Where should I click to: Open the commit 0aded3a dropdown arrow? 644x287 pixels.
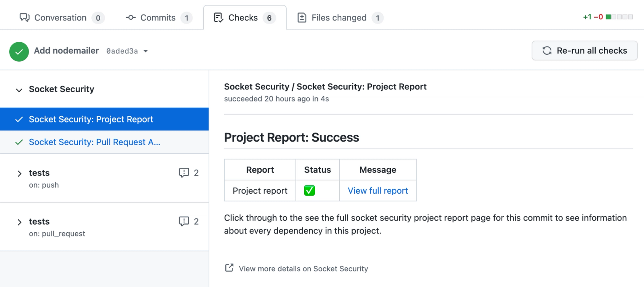(146, 51)
